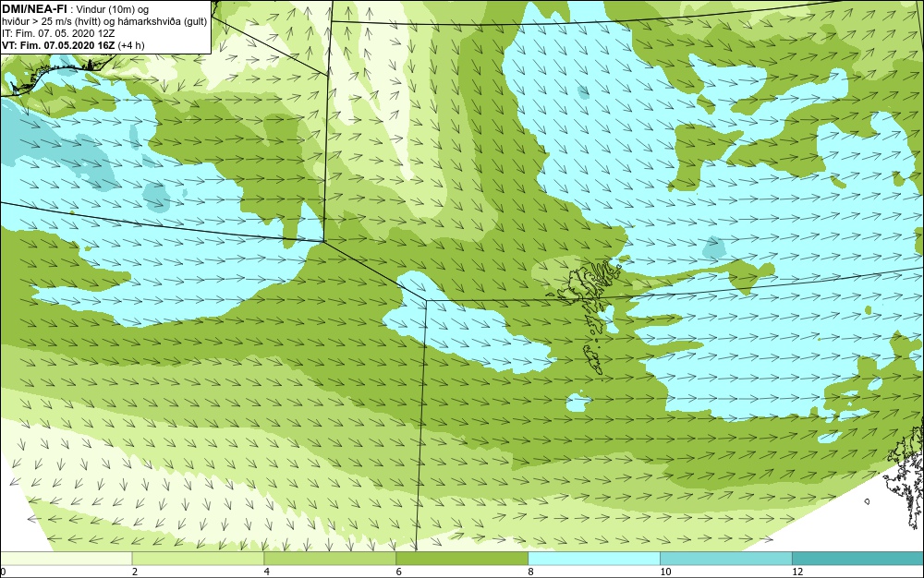Click the '(+4 h)' forecast offset text
This screenshot has width=924, height=578.
pos(131,45)
